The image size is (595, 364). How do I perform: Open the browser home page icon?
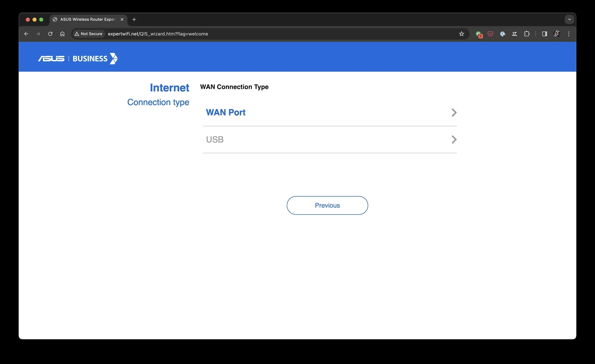tap(62, 34)
